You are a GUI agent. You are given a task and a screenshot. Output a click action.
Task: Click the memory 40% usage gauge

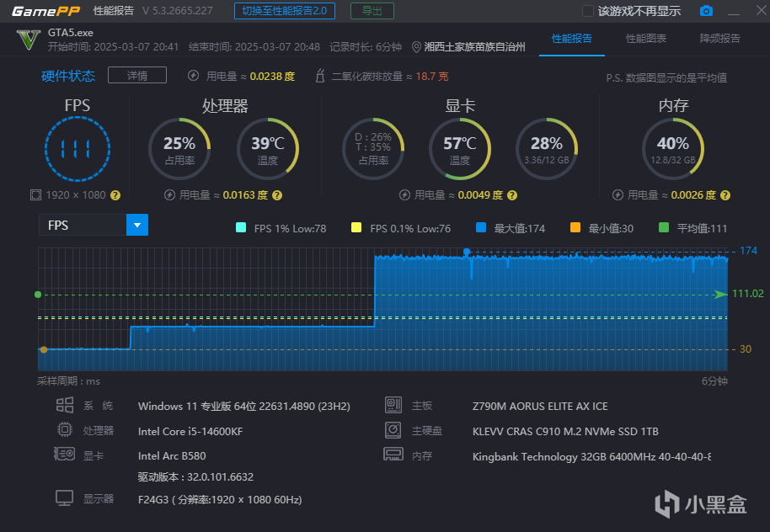tap(673, 149)
